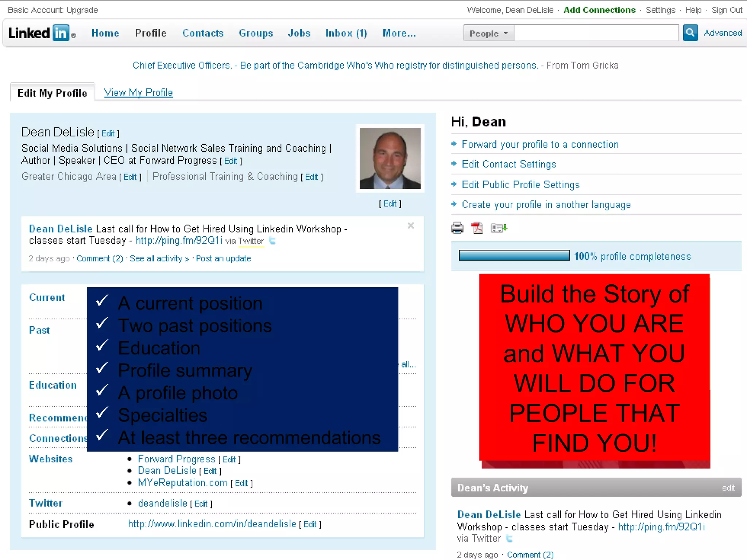
Task: Click Post an update
Action: click(223, 258)
